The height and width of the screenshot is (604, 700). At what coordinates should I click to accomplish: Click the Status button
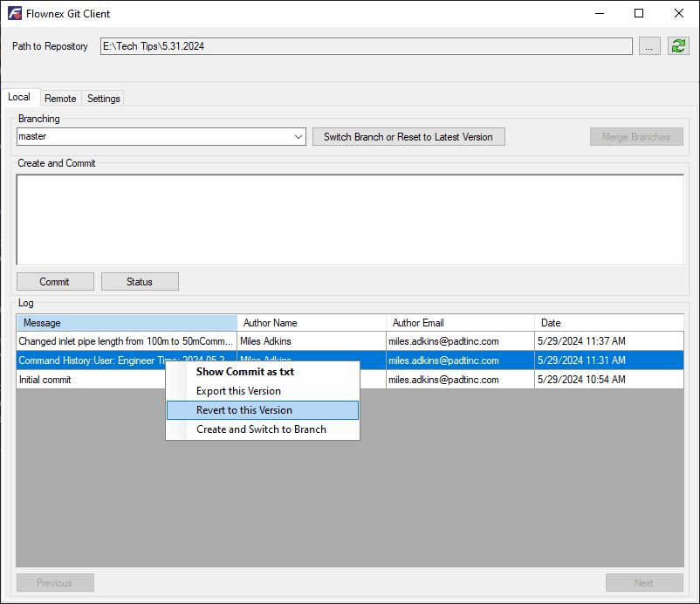(x=140, y=282)
